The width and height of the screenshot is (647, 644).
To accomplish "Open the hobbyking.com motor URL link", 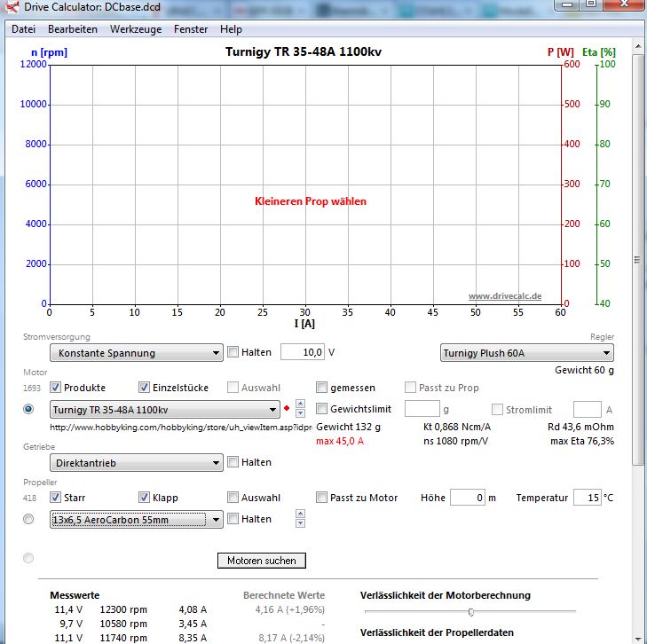I will 181,428.
